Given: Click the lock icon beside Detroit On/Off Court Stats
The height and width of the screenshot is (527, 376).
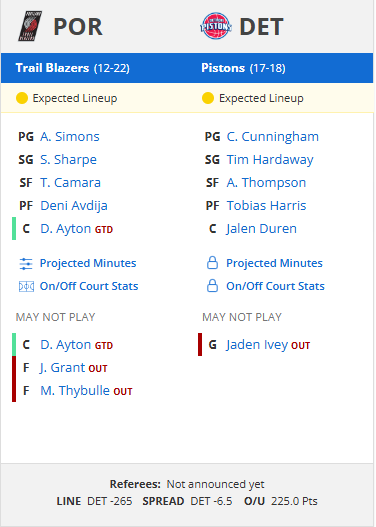Looking at the screenshot, I should (212, 286).
